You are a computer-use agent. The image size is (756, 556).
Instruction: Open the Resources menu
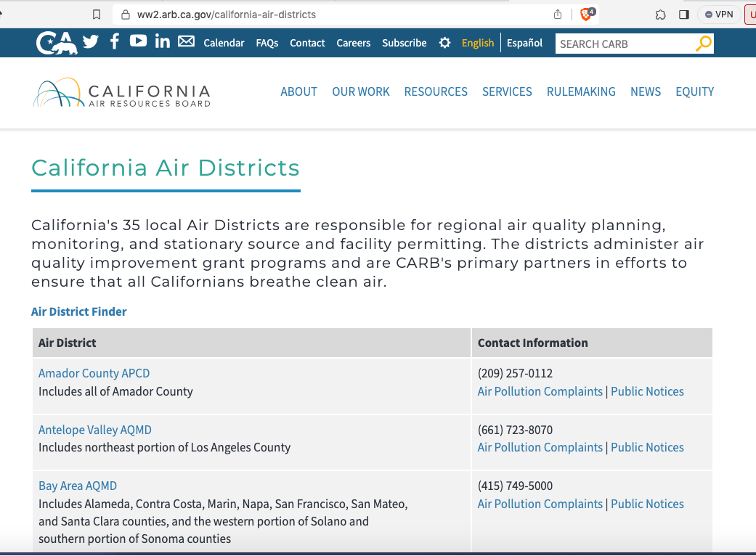tap(436, 91)
